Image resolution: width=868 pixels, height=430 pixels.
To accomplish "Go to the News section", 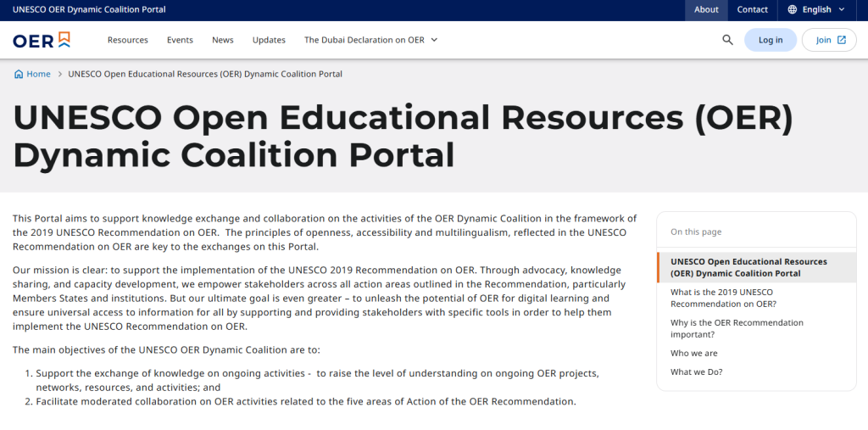I will tap(223, 40).
